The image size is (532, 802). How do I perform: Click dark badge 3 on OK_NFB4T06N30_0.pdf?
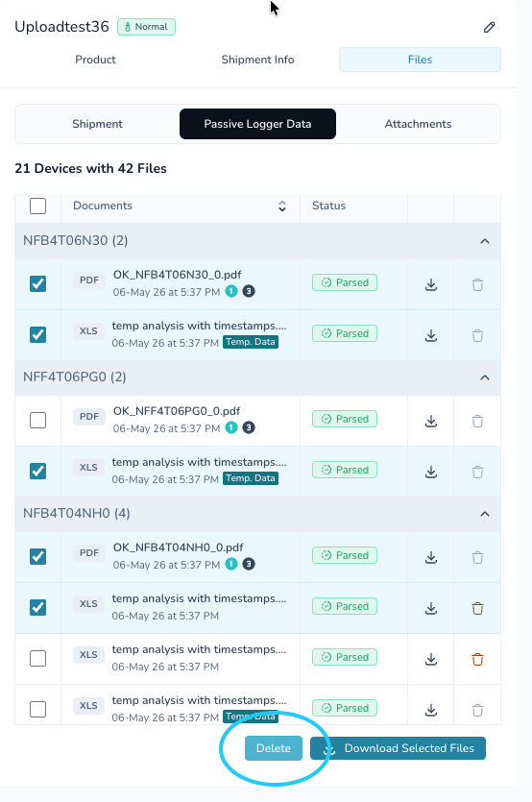(x=249, y=292)
